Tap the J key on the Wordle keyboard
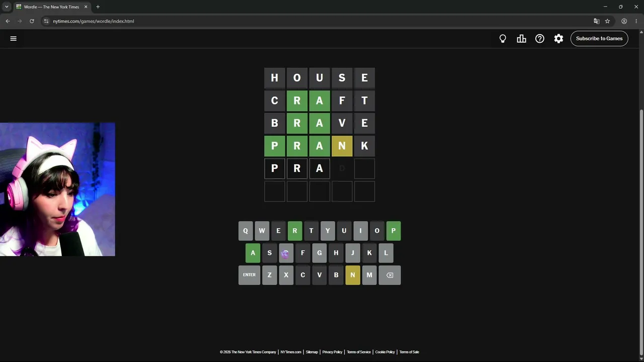The image size is (644, 362). click(353, 253)
